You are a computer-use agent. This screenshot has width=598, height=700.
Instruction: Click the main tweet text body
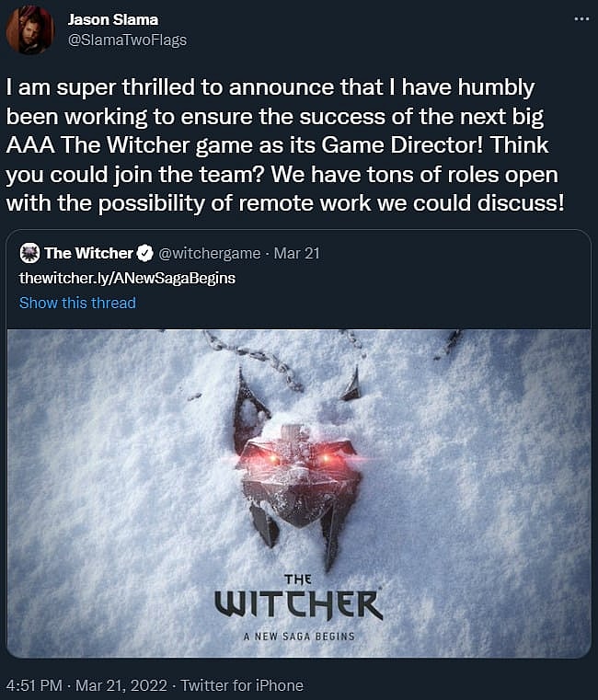tap(286, 145)
